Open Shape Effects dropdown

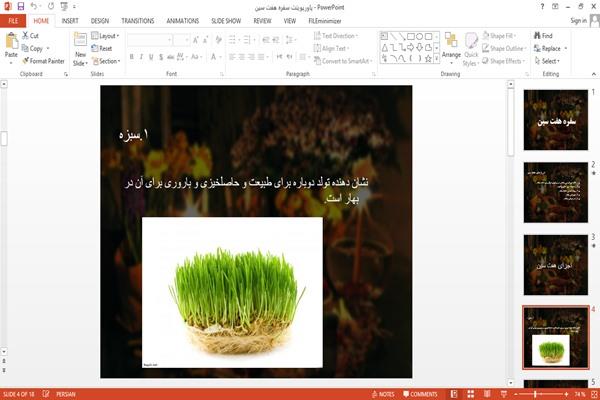504,61
